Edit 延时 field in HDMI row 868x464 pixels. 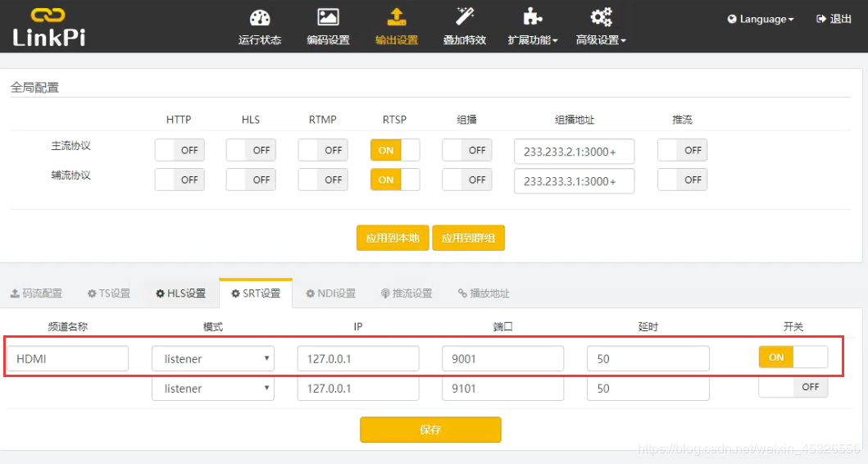648,359
